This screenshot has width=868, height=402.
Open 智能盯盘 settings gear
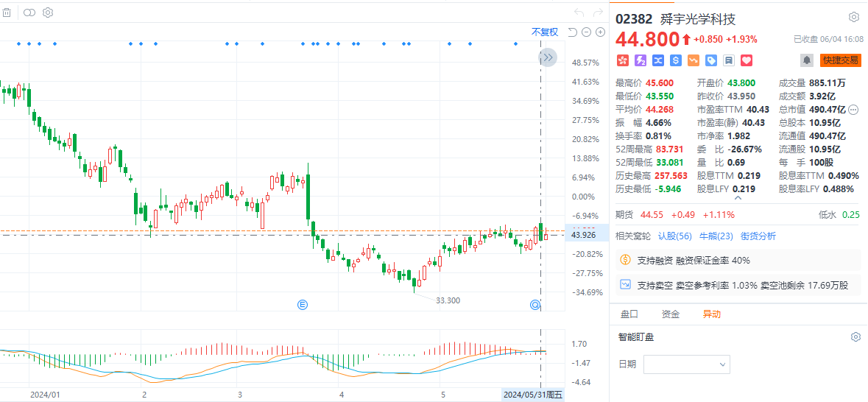tap(855, 336)
